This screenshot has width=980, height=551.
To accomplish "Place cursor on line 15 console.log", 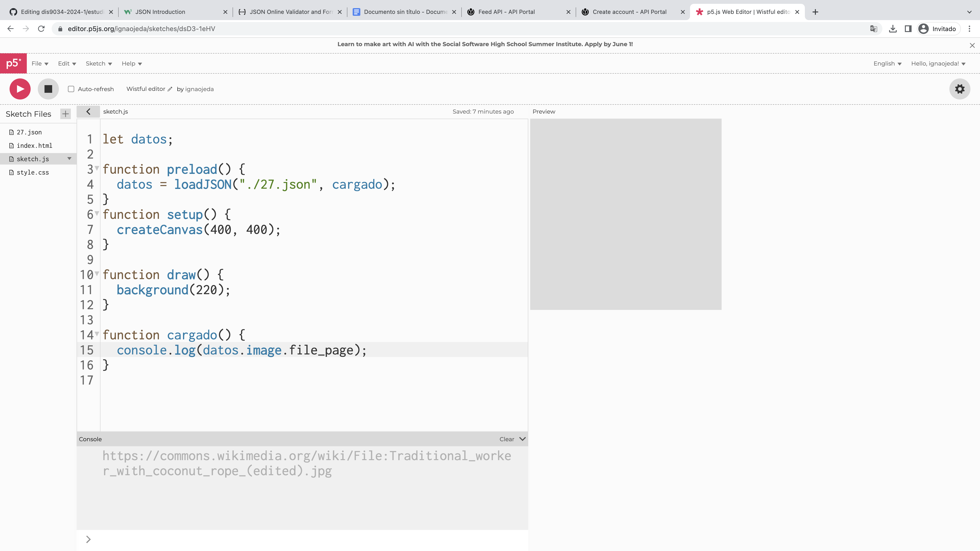I will [x=241, y=350].
